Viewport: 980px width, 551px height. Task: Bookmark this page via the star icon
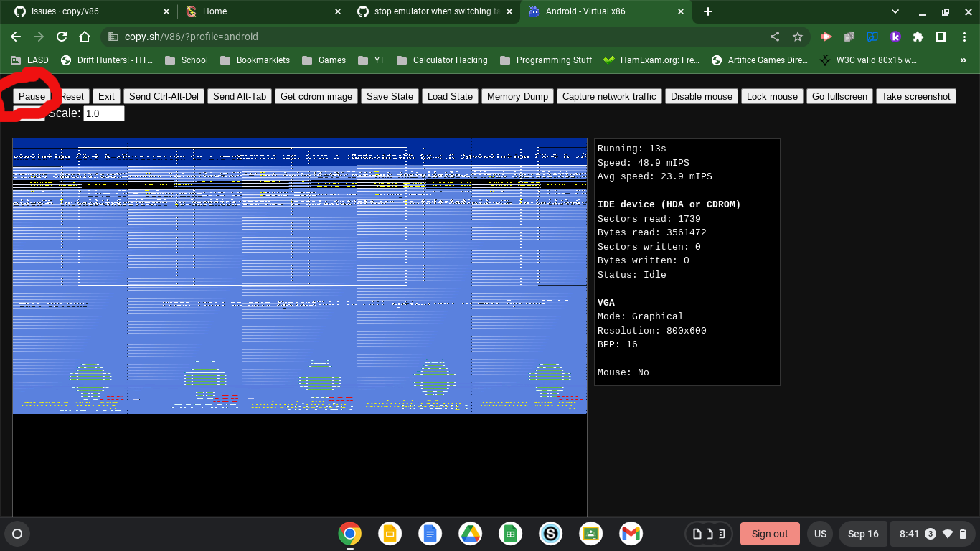[x=797, y=37]
